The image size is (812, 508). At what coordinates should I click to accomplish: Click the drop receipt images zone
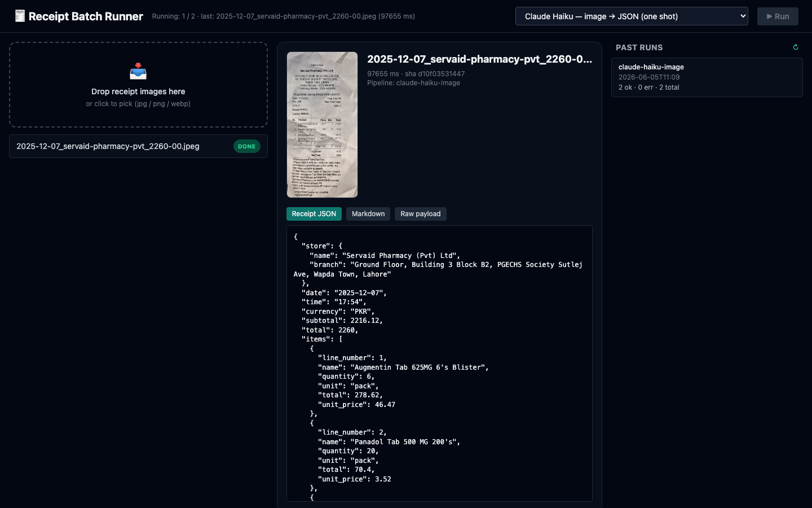[x=138, y=85]
